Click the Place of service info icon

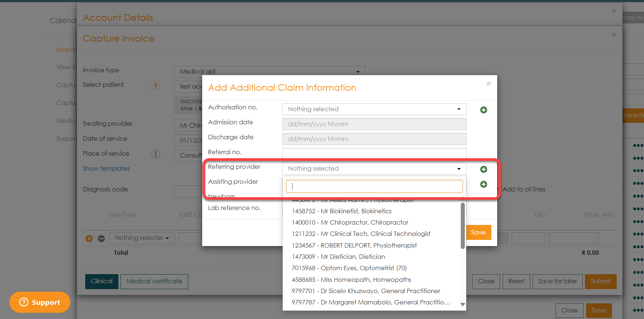(156, 154)
